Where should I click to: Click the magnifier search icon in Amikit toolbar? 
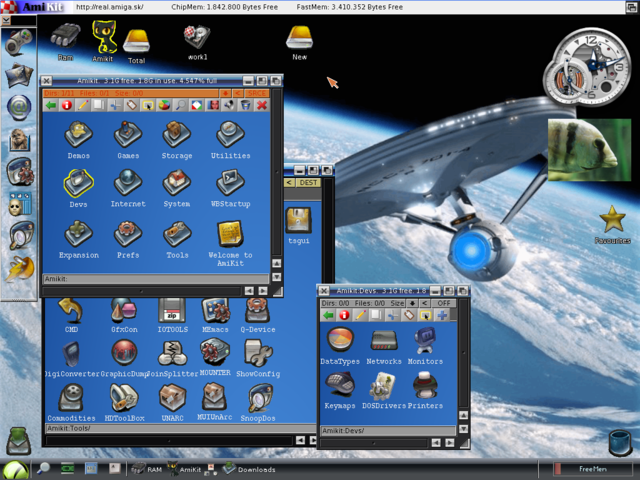(x=180, y=105)
